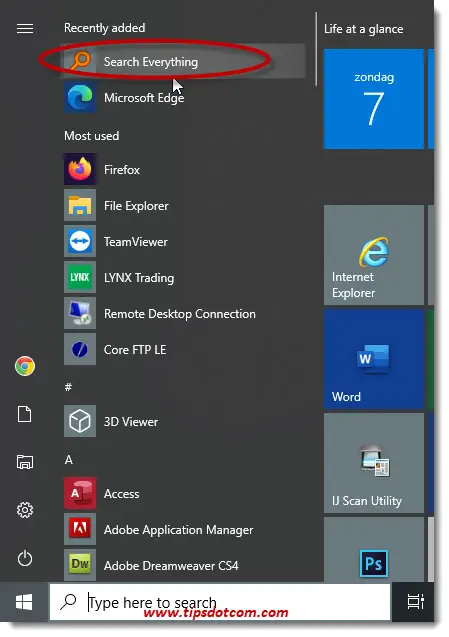Launch Microsoft Edge from the app list

tap(183, 98)
